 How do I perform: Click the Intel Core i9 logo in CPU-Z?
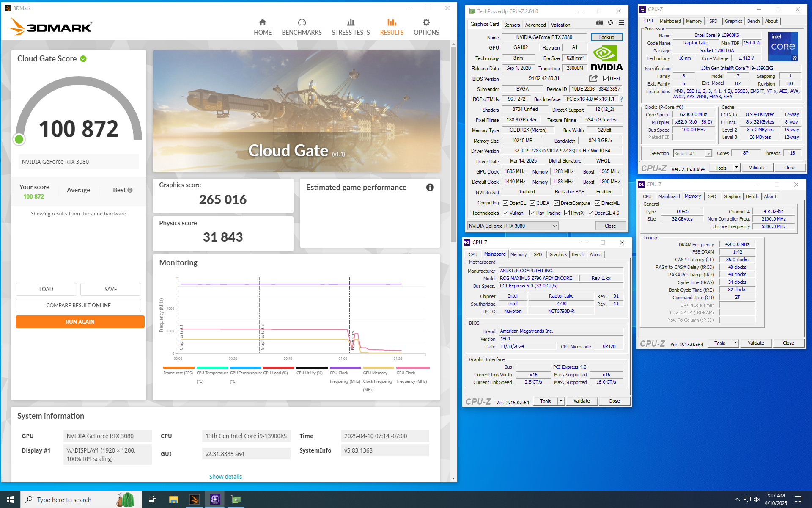click(783, 46)
